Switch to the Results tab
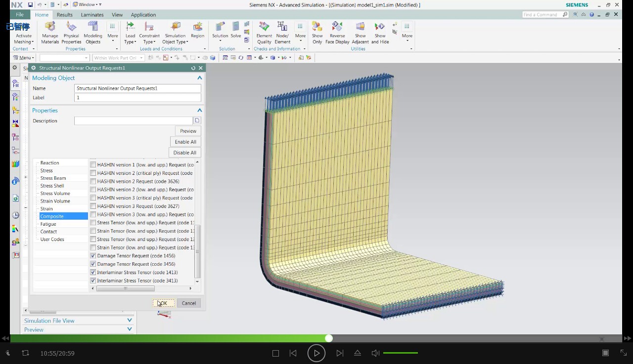 coord(64,15)
